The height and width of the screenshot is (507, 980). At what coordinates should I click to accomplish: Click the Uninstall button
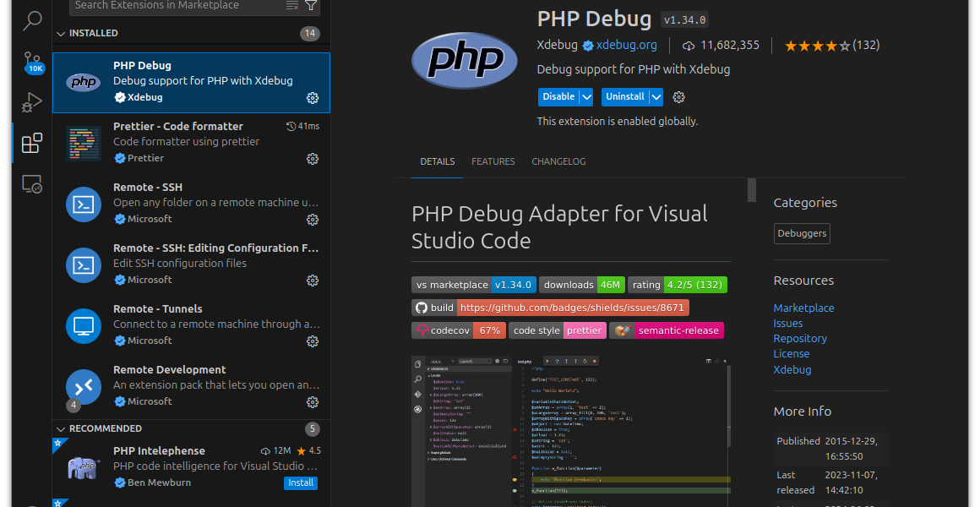coord(625,97)
